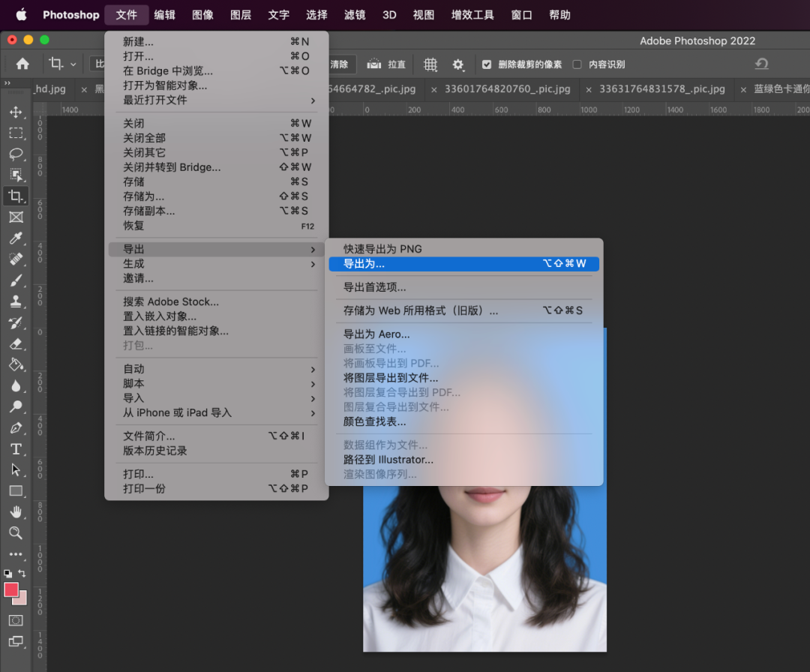The width and height of the screenshot is (810, 672).
Task: Choose 导出为... from export submenu
Action: 463,264
